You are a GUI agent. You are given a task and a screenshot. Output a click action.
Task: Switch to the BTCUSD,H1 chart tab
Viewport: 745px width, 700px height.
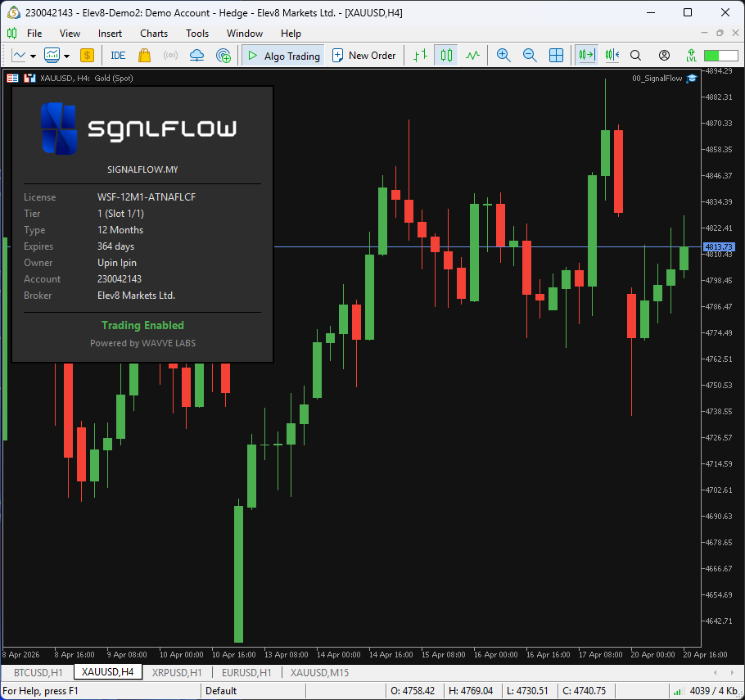(38, 672)
